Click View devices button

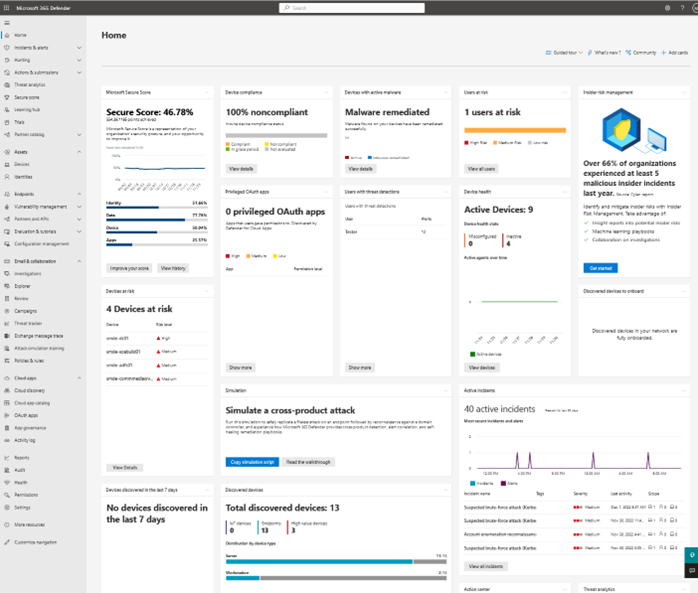point(482,367)
